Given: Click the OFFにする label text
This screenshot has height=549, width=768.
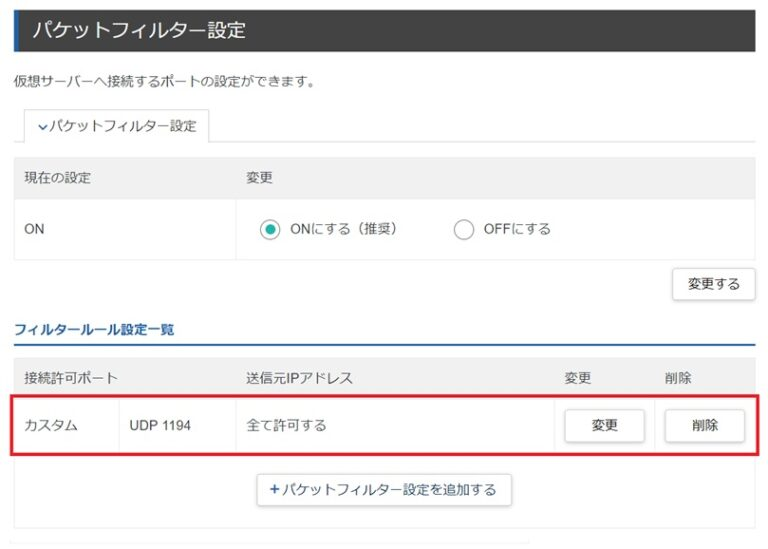Looking at the screenshot, I should pyautogui.click(x=517, y=229).
